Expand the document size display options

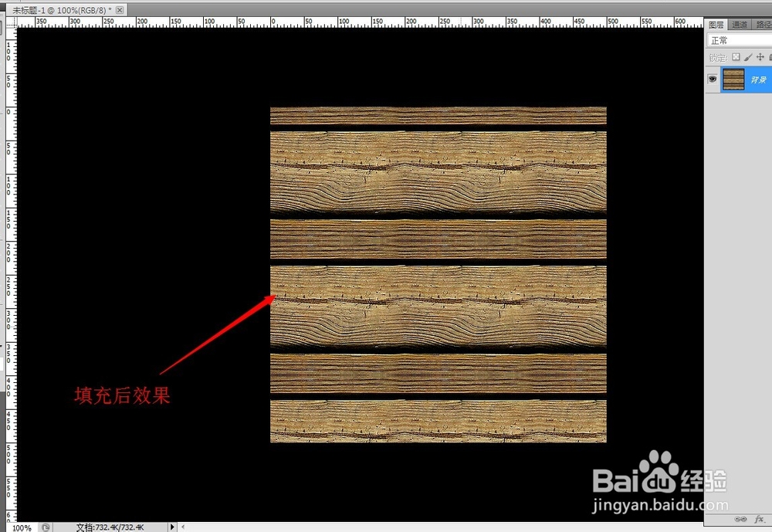171,528
